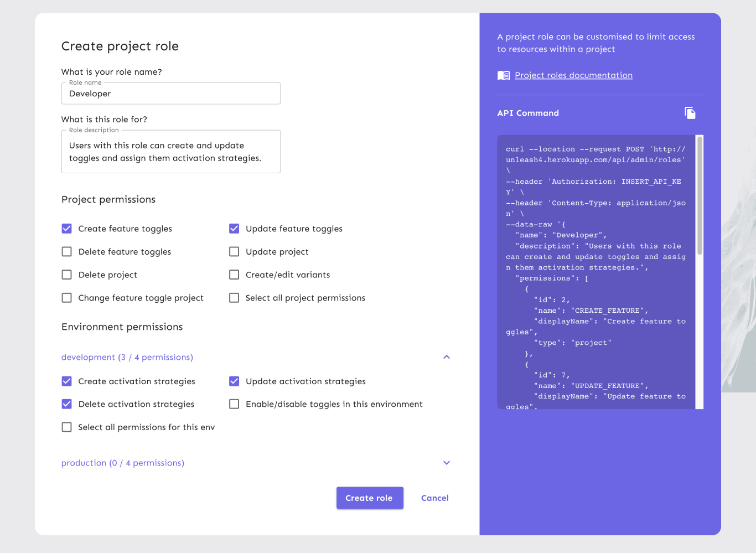Select all project permissions
This screenshot has width=756, height=553.
coord(234,297)
